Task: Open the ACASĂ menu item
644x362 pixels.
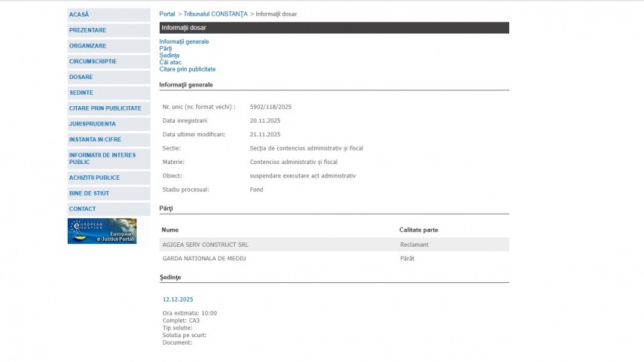Action: pyautogui.click(x=79, y=14)
